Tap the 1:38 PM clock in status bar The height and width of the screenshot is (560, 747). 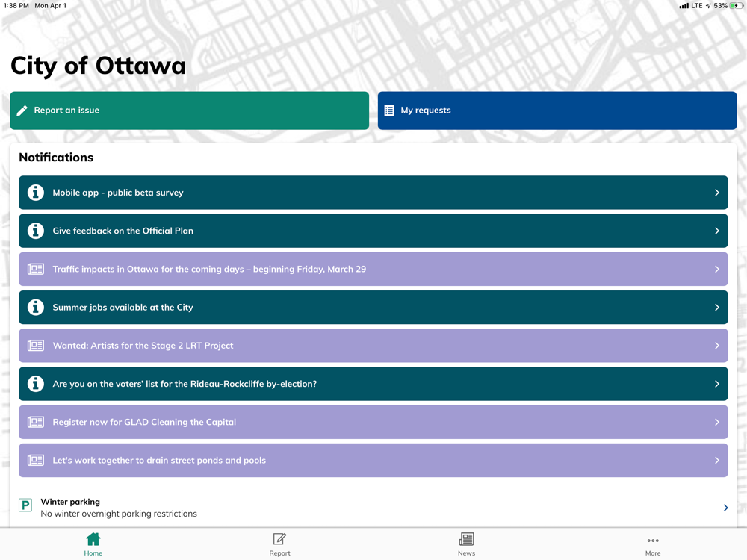pyautogui.click(x=16, y=6)
